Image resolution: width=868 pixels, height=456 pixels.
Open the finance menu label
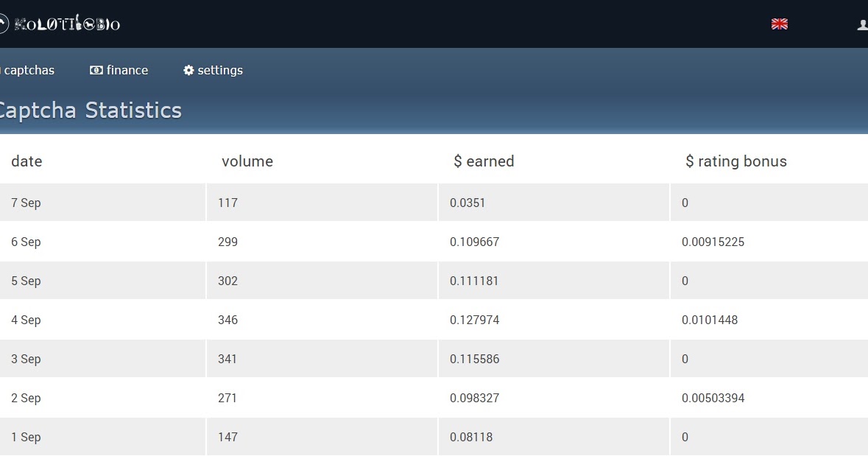click(127, 70)
